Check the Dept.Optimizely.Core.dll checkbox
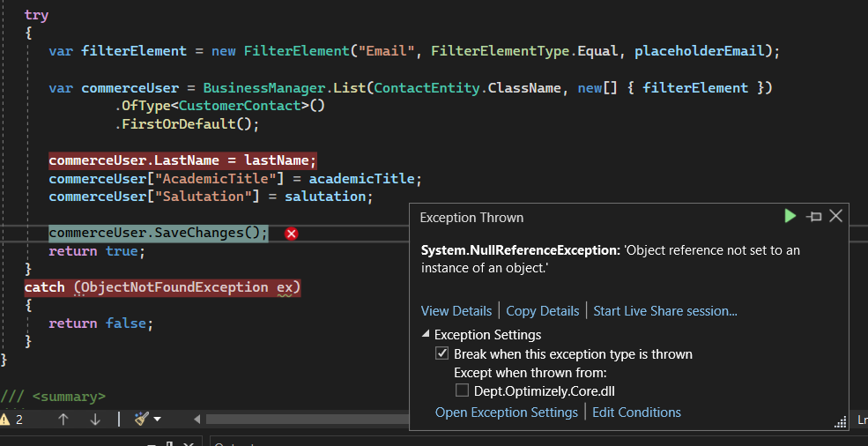Viewport: 868px width, 446px height. coord(462,390)
